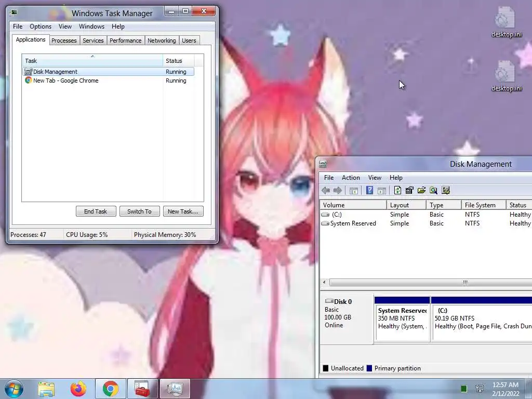Open the Action menu in Disk Management
Viewport: 532px width, 399px height.
click(351, 178)
